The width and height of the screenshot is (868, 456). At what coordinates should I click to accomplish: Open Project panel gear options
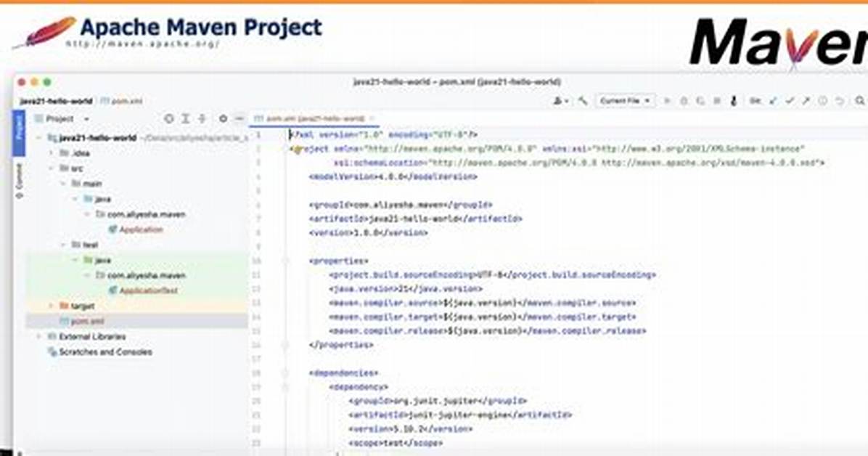(223, 118)
